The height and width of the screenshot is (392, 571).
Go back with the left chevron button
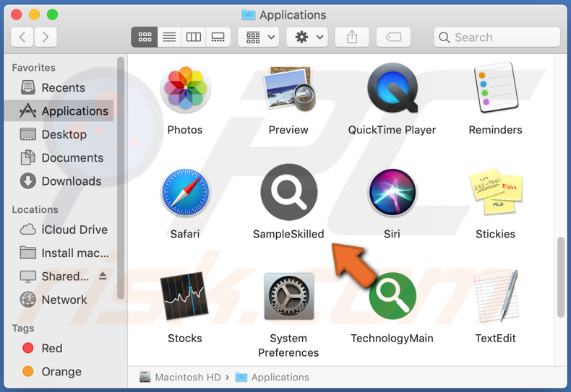pyautogui.click(x=22, y=37)
